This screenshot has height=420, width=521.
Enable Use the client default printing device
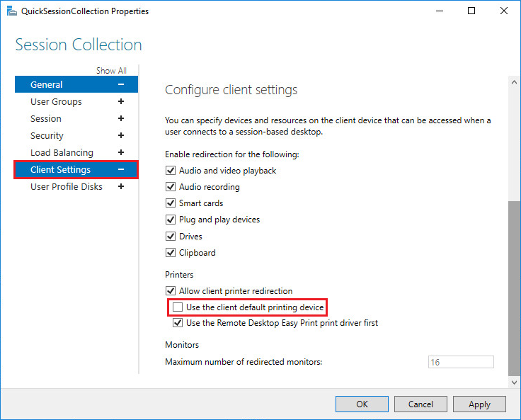tap(177, 307)
